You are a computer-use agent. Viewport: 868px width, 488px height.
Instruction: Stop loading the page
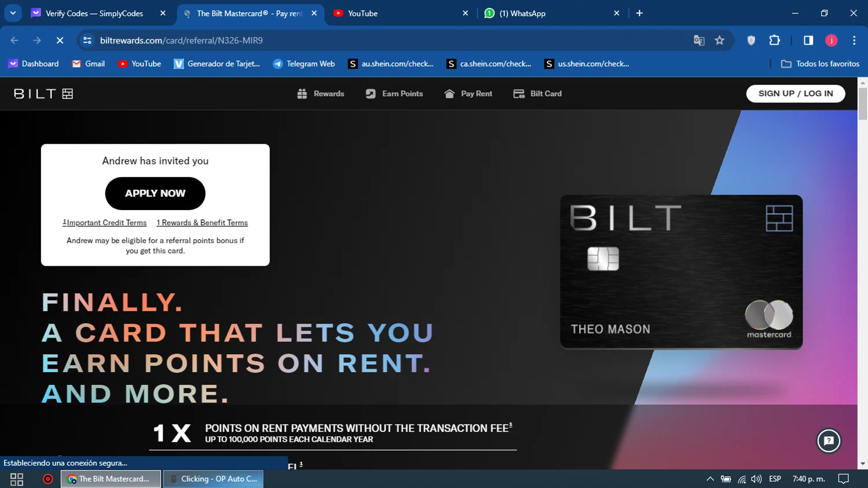(60, 41)
